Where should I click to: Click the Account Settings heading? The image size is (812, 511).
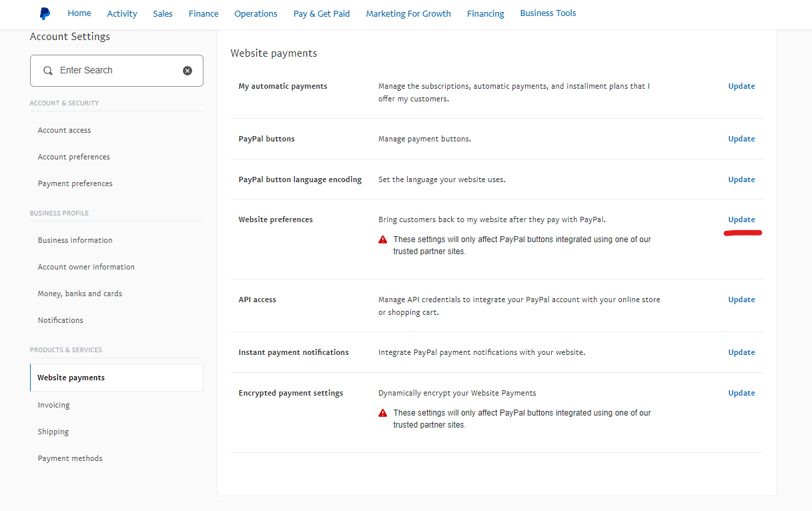[x=70, y=37]
